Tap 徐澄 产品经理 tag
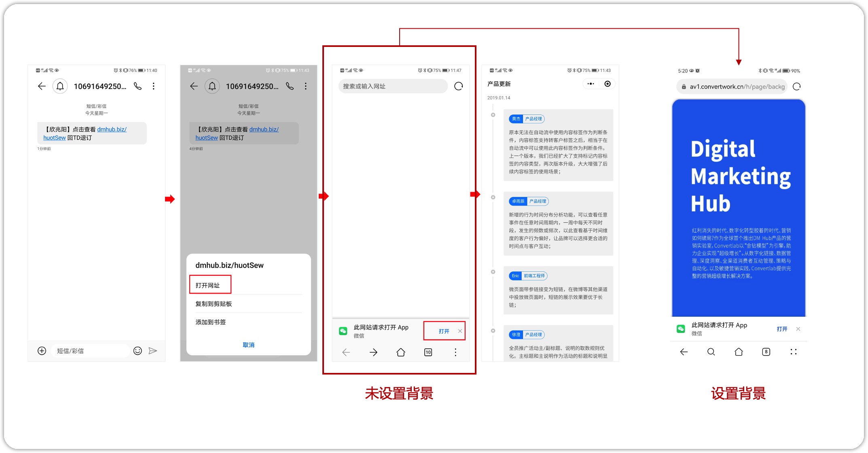The height and width of the screenshot is (453, 868). [527, 334]
